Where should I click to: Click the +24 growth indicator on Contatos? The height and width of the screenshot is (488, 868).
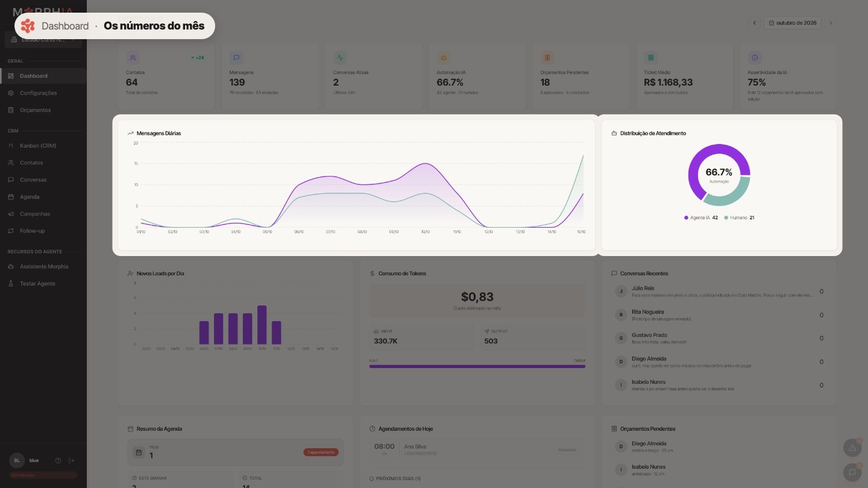[x=197, y=58]
